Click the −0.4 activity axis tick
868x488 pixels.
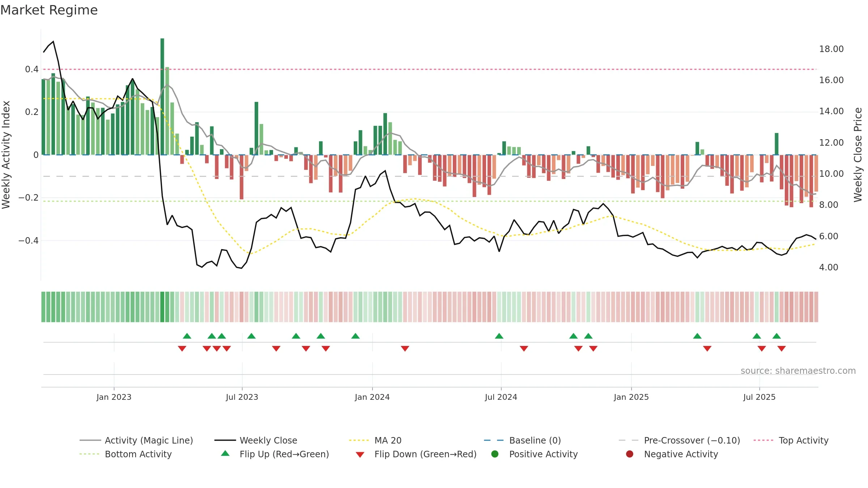click(x=29, y=241)
